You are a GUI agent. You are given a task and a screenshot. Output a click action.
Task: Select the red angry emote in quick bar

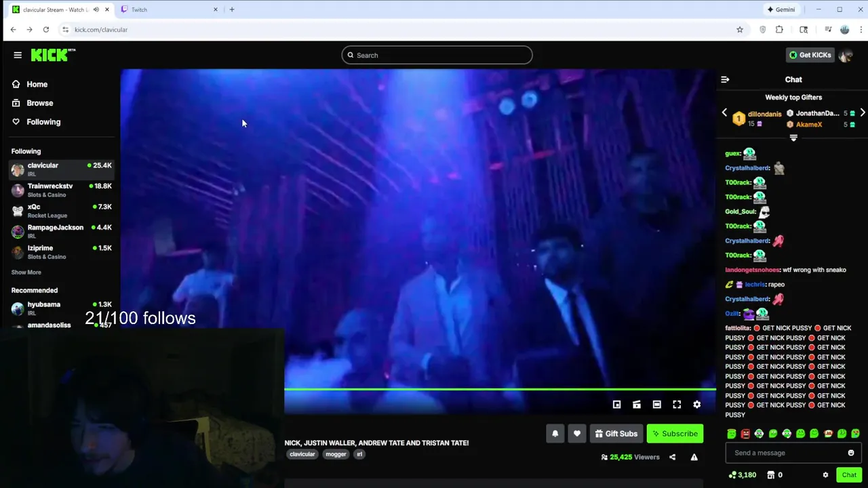coord(745,434)
